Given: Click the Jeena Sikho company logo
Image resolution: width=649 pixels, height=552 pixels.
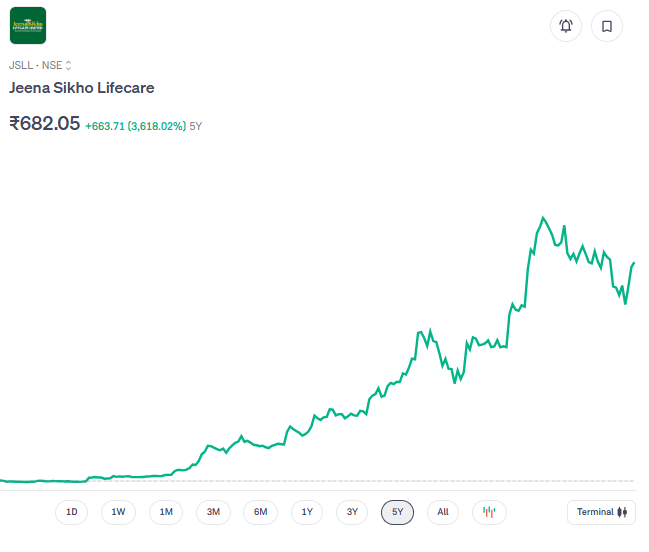Looking at the screenshot, I should click(28, 26).
